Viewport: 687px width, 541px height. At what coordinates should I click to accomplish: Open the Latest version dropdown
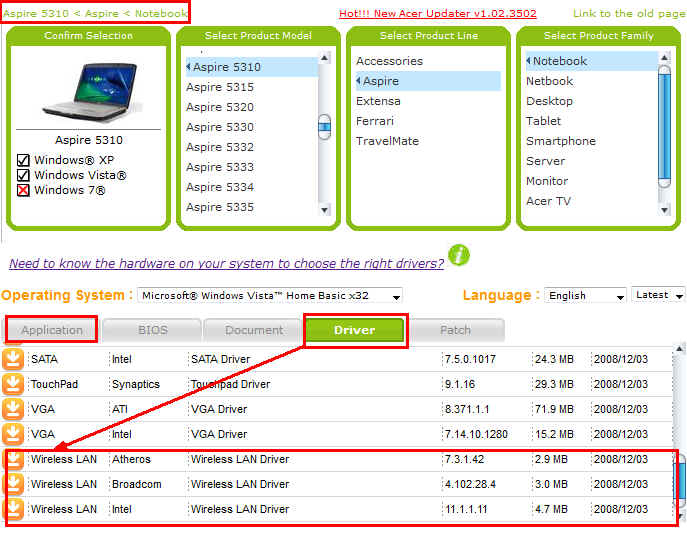coord(658,295)
